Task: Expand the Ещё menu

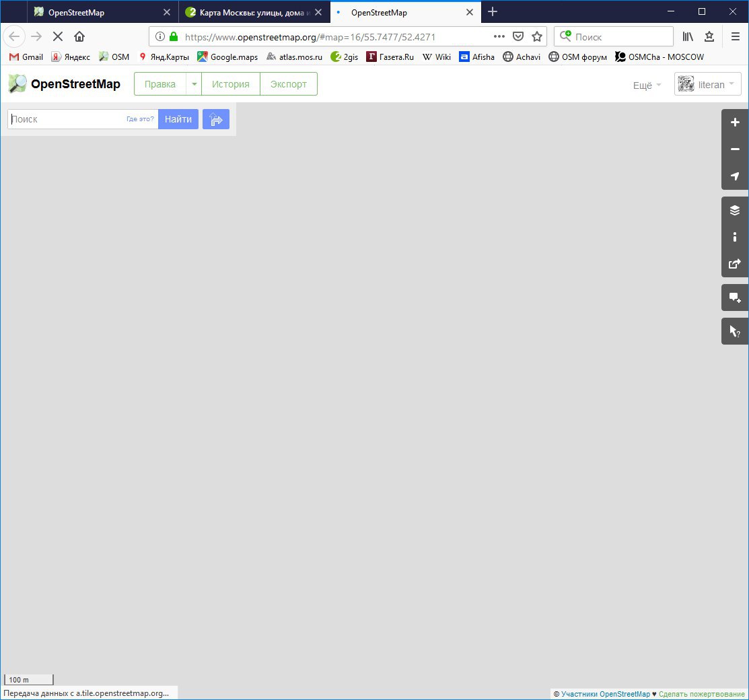Action: (x=647, y=85)
